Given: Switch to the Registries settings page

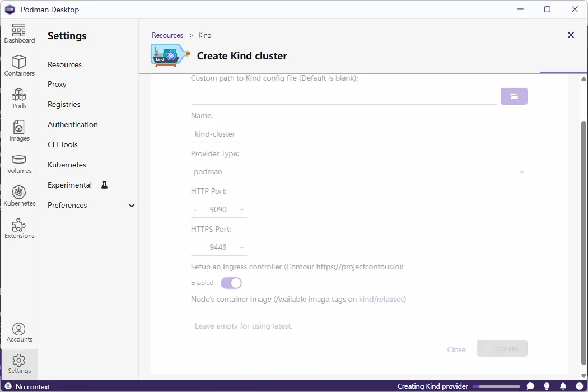Looking at the screenshot, I should pos(63,104).
